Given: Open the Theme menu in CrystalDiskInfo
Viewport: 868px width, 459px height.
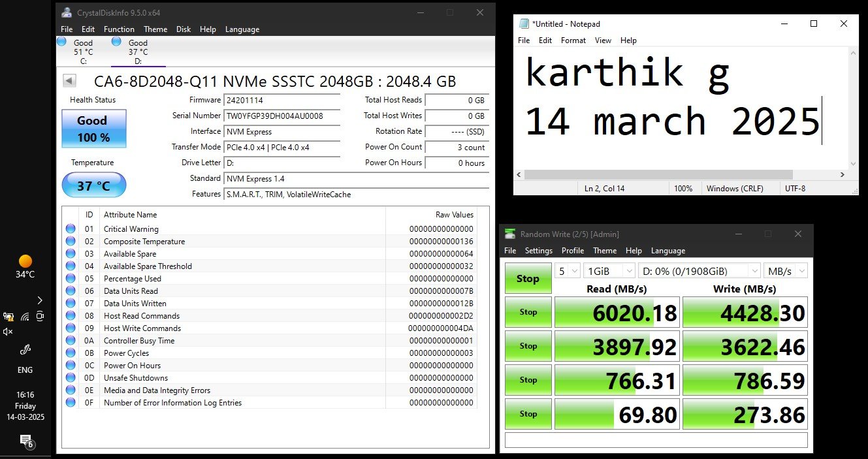Looking at the screenshot, I should point(155,29).
